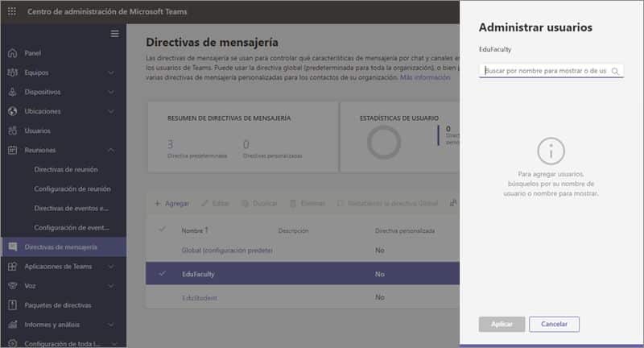Sort by Nombre column header

[195, 230]
